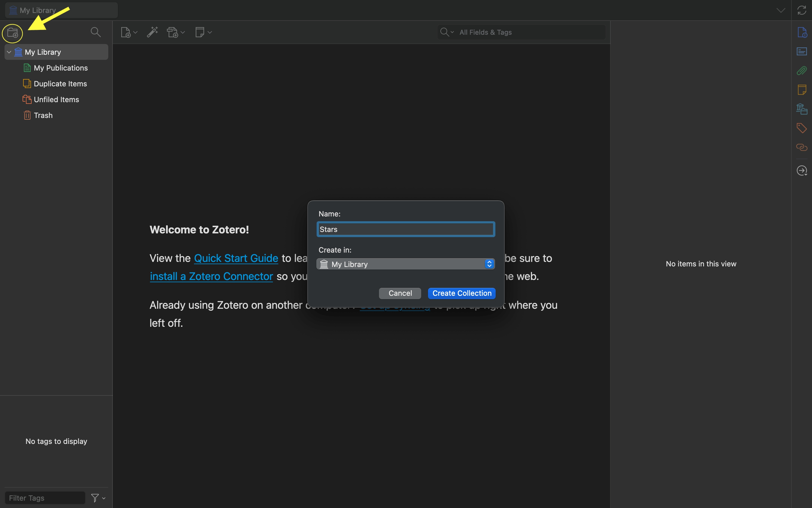
Task: Open search mode dropdown magnifier
Action: point(447,32)
